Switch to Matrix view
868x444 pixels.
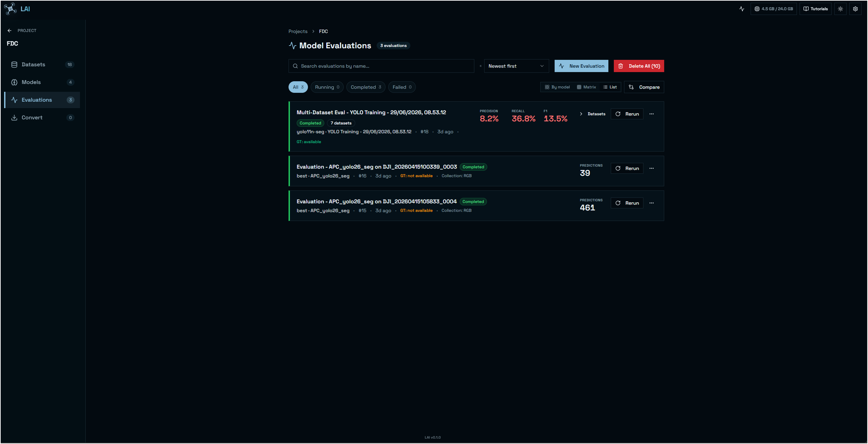coord(587,87)
